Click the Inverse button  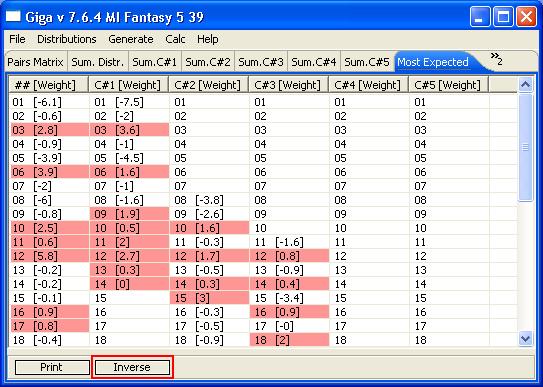132,367
